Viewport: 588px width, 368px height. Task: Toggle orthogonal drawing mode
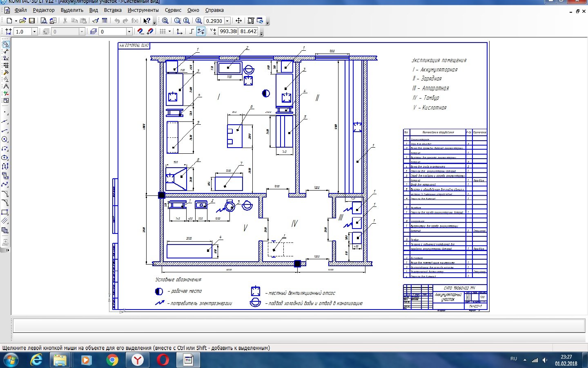coord(191,31)
